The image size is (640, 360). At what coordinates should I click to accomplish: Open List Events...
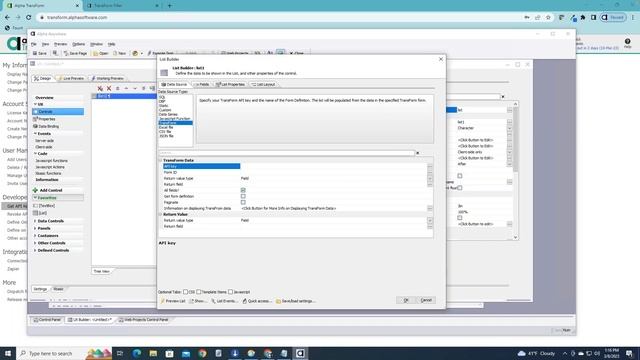tap(224, 301)
